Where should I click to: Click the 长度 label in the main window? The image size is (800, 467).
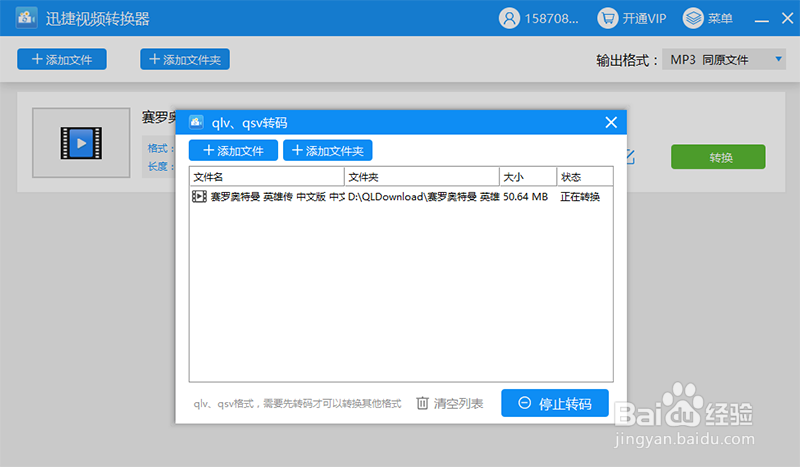[158, 166]
